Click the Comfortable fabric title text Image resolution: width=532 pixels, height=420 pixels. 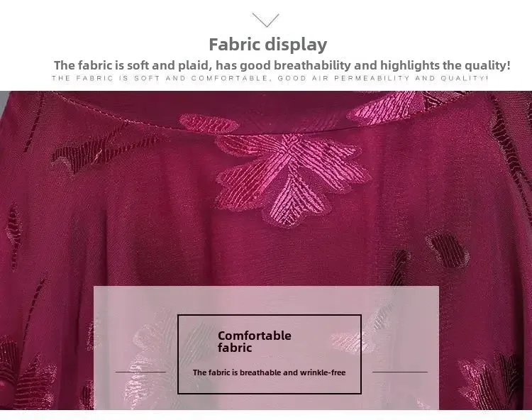click(x=255, y=341)
